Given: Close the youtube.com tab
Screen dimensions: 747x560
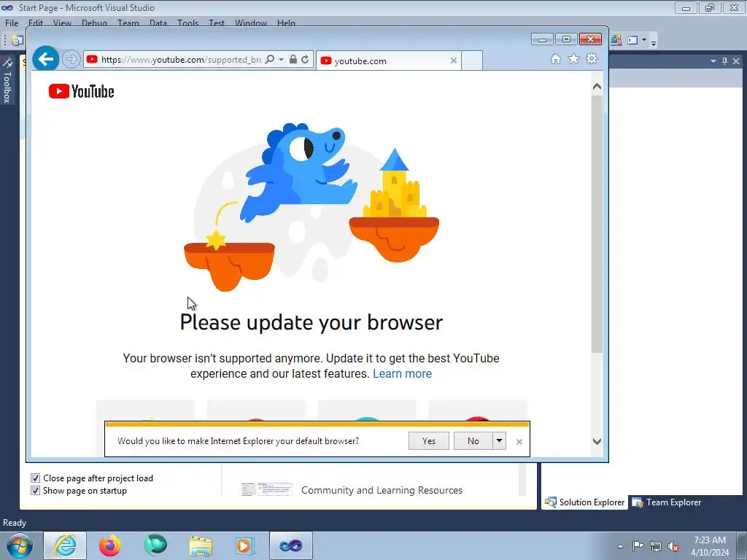Looking at the screenshot, I should 454,61.
